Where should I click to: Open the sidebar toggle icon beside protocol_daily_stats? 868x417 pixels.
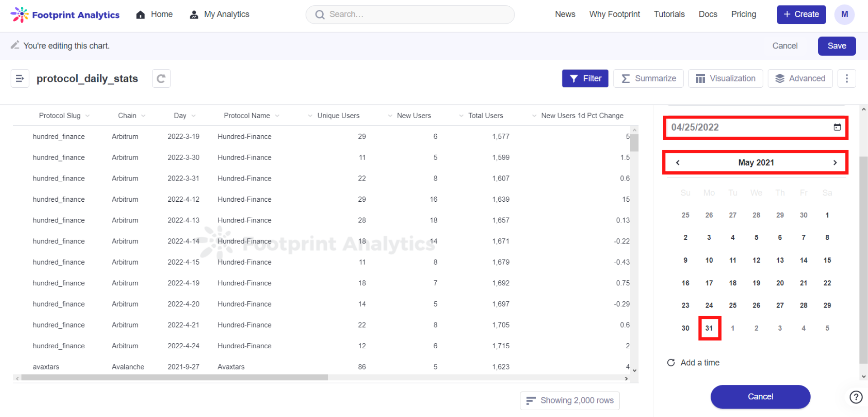[x=20, y=79]
